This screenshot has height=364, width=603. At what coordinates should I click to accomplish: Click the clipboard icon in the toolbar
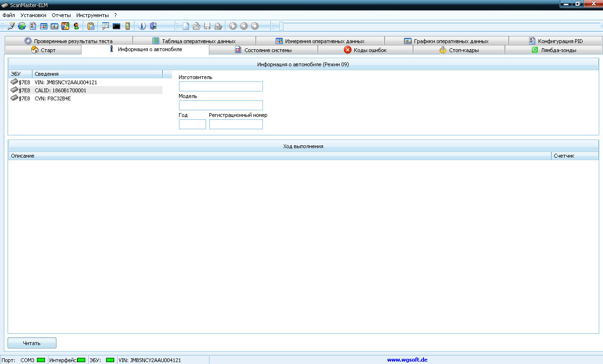(91, 26)
